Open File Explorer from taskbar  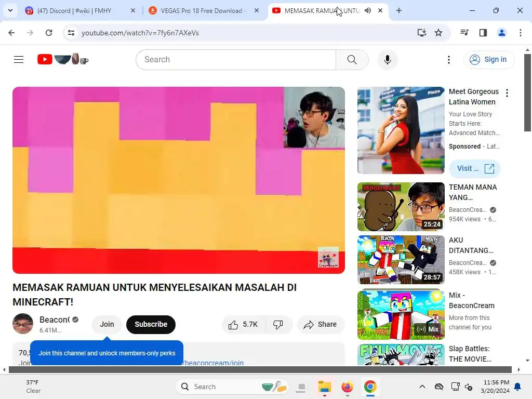(x=324, y=387)
